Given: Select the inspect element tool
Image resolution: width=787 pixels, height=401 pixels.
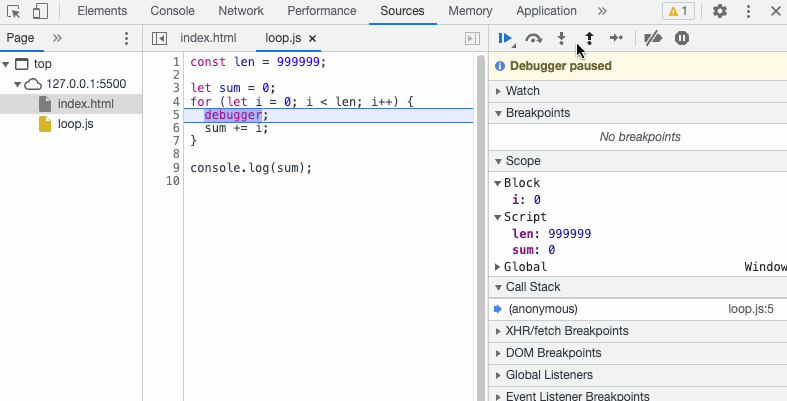Looking at the screenshot, I should pyautogui.click(x=14, y=11).
